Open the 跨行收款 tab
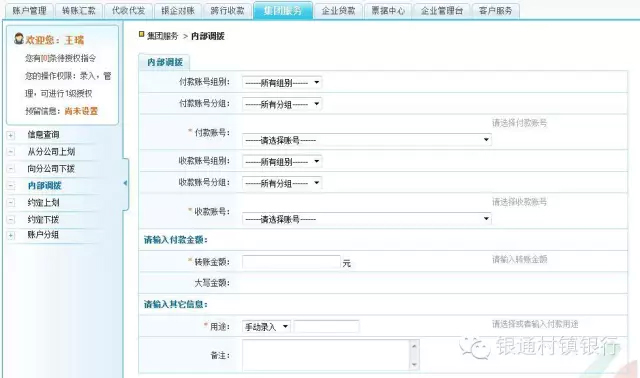640x378 pixels. click(227, 11)
